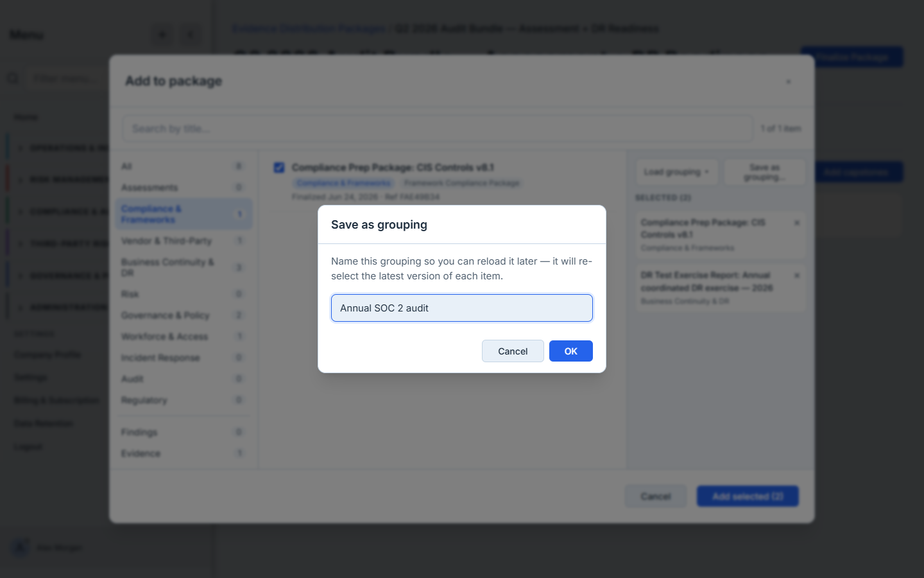Uncheck Compliance Prep Package: CIS Controls v8.1

point(279,168)
